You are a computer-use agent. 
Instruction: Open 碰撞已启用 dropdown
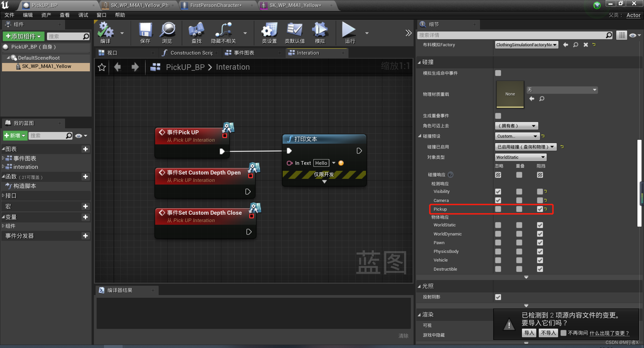click(x=526, y=147)
